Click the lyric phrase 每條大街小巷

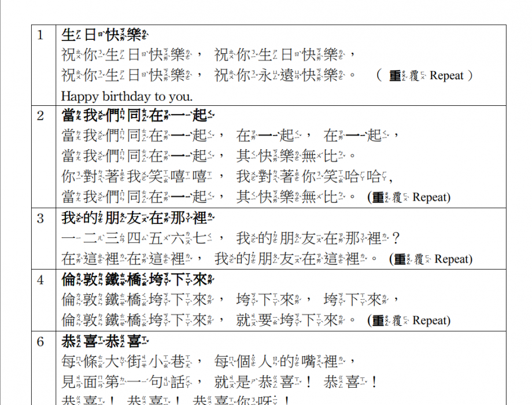pos(127,362)
